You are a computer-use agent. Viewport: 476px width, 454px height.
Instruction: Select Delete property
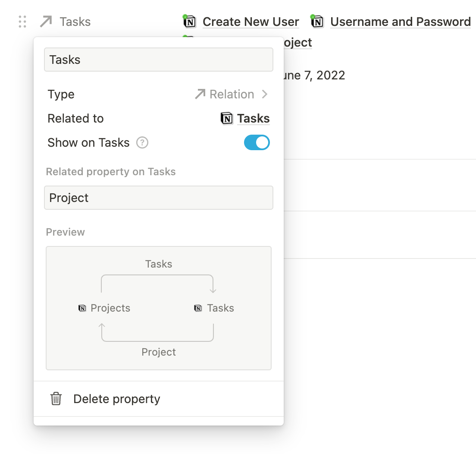(116, 399)
